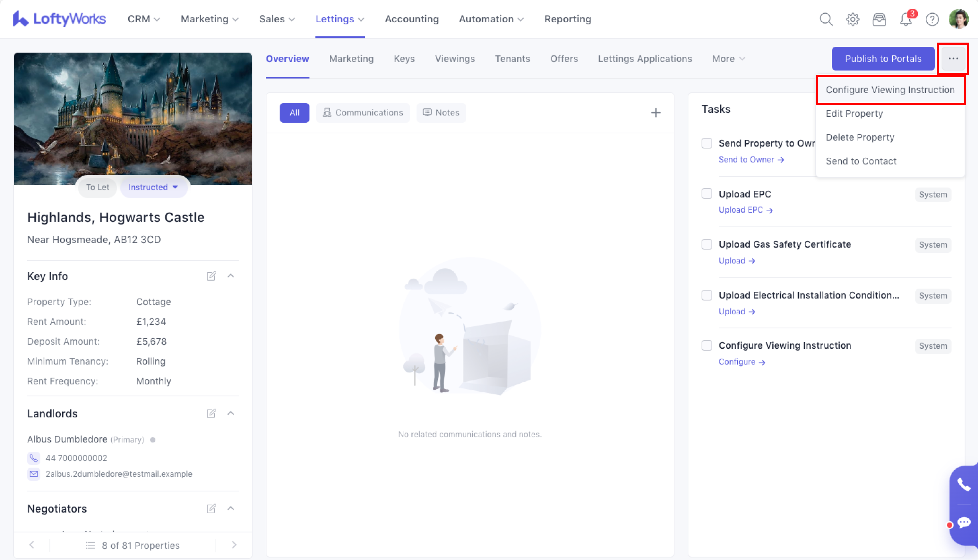Follow the Send to Owner link
The image size is (978, 560).
click(x=751, y=160)
